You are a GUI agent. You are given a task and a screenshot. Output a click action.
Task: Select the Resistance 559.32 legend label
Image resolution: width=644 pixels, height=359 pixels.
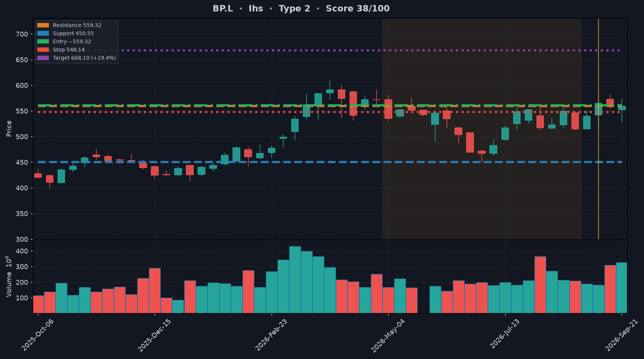click(77, 25)
